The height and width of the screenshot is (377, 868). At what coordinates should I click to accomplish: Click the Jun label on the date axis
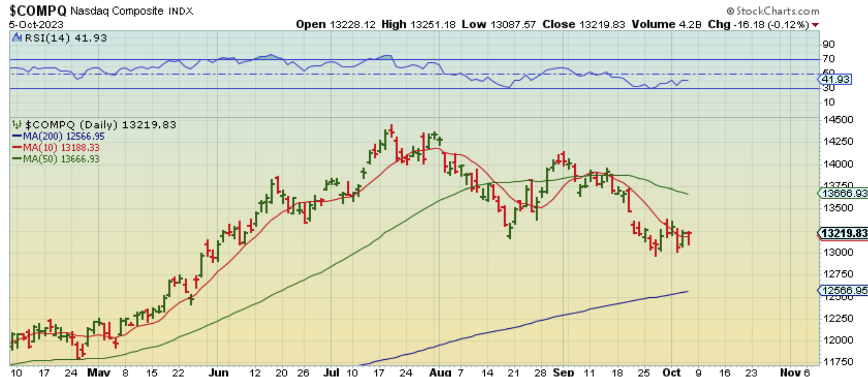click(218, 372)
